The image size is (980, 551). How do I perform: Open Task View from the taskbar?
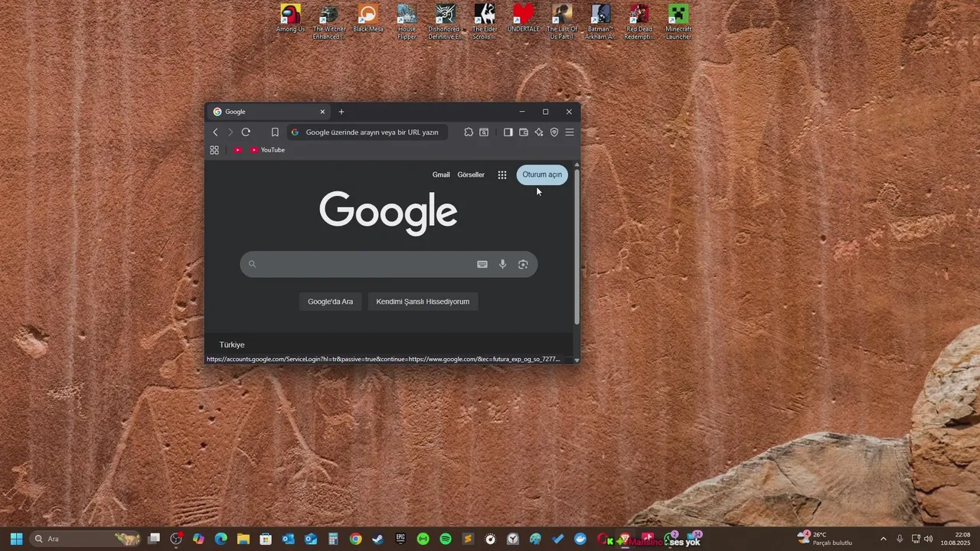(x=154, y=539)
